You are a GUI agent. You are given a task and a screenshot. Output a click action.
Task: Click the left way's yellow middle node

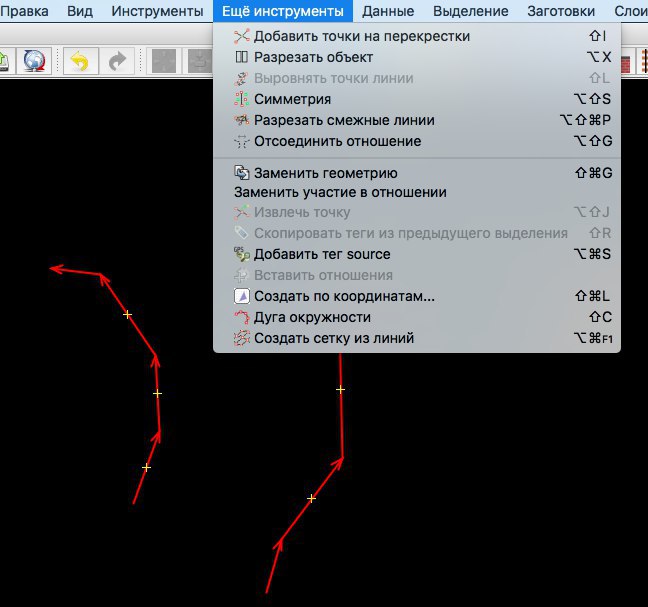[157, 393]
